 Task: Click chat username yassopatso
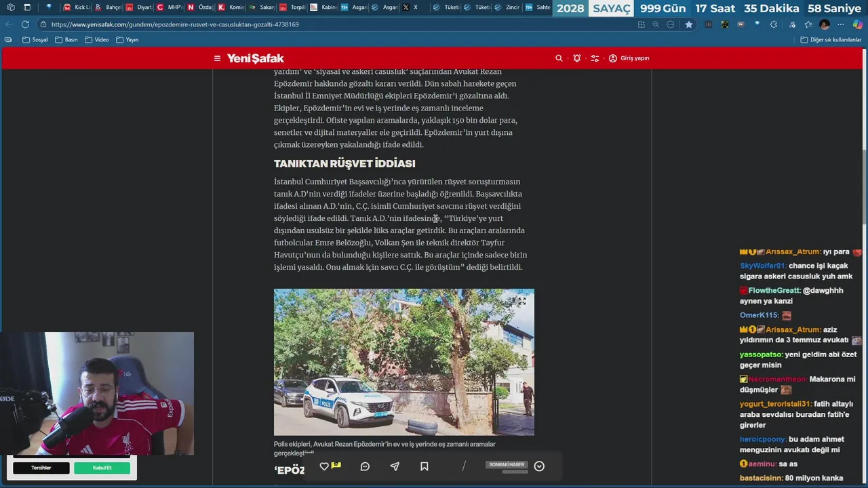pos(761,354)
